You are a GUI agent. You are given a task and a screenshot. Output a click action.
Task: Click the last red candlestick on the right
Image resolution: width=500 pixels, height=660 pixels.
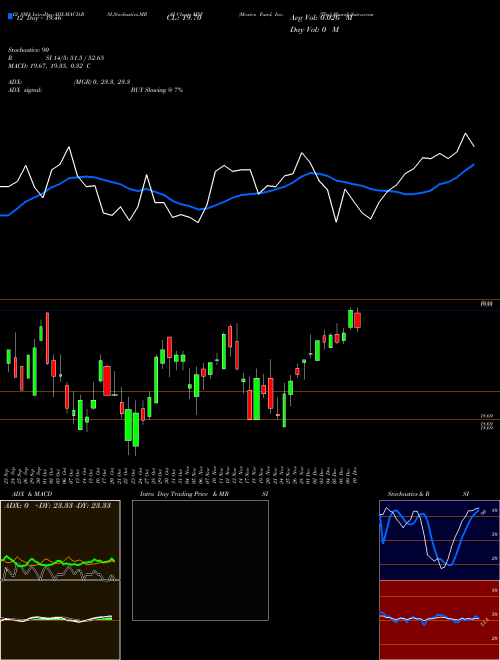coord(357,320)
